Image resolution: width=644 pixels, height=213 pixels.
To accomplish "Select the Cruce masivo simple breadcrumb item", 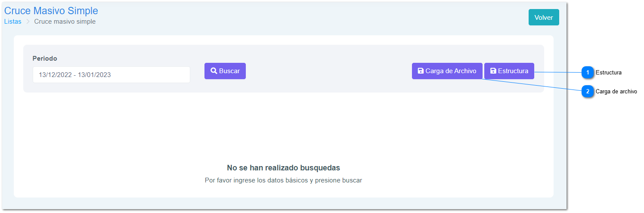I will (x=65, y=22).
